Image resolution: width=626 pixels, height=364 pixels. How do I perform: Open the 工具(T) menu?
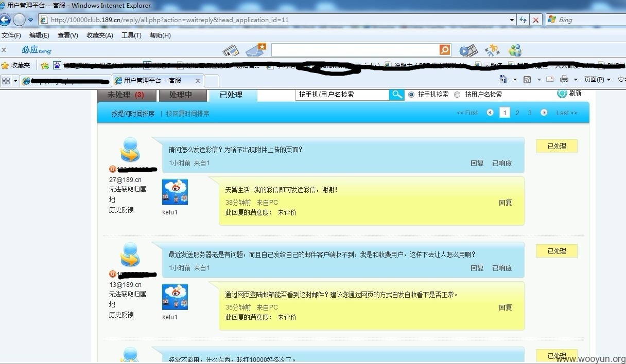(x=131, y=35)
